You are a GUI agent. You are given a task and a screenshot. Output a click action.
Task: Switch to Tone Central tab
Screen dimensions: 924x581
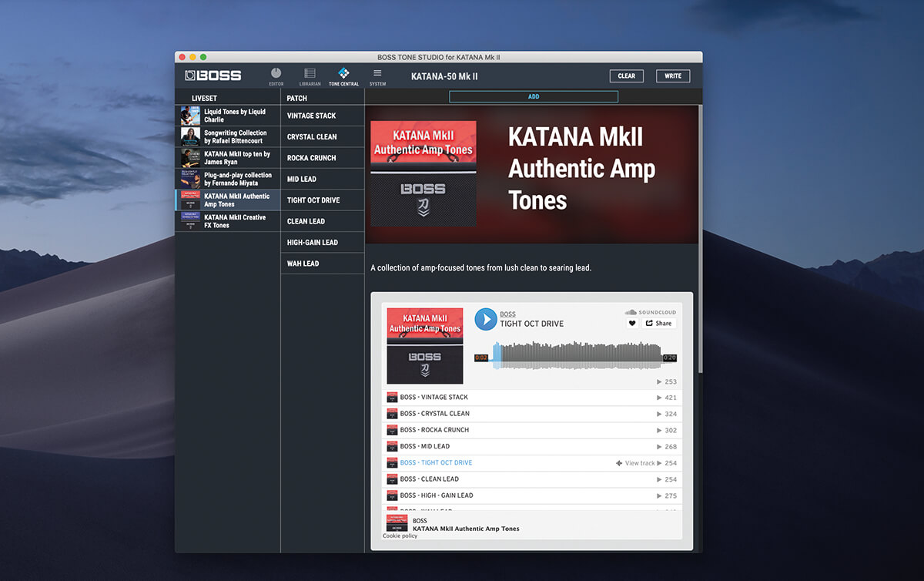point(343,76)
